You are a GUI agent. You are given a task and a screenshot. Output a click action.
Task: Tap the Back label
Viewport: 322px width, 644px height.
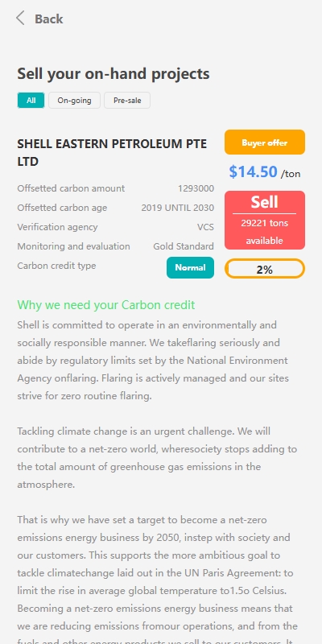click(x=48, y=19)
